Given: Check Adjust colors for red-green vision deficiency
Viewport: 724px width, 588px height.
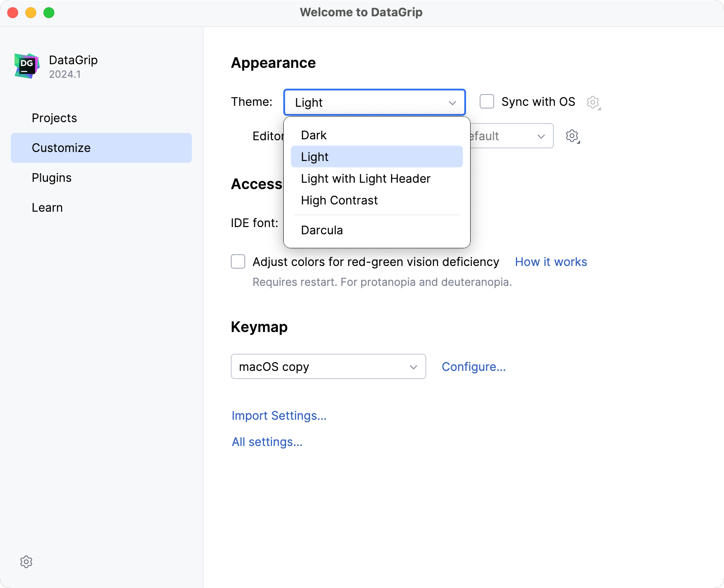Looking at the screenshot, I should click(238, 261).
